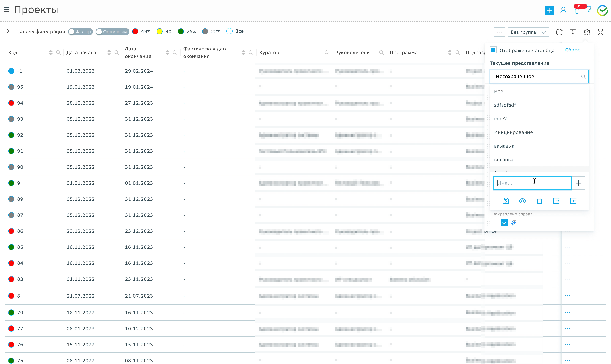This screenshot has width=611, height=364.
Task: Click the export view arrow icon
Action: [x=556, y=201]
